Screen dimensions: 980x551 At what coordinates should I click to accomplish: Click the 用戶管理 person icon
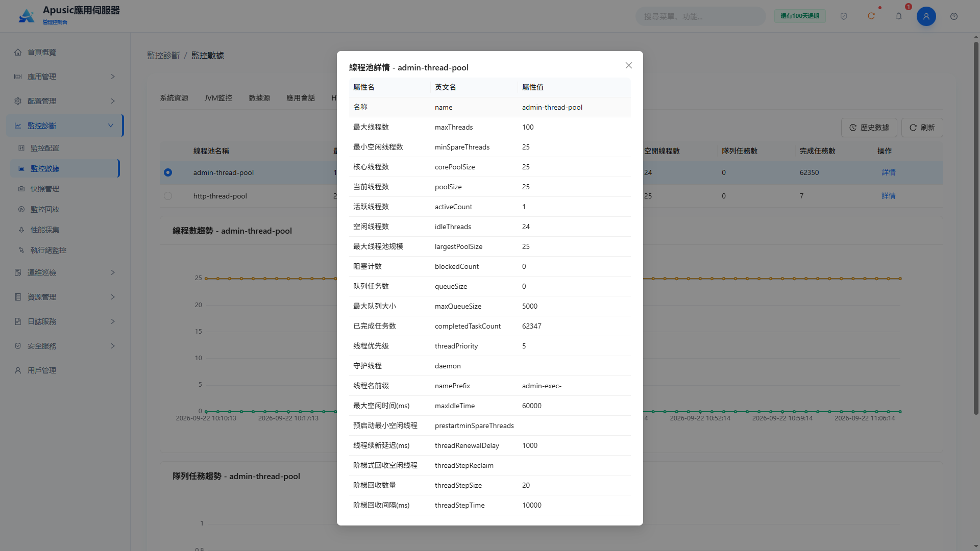tap(18, 370)
